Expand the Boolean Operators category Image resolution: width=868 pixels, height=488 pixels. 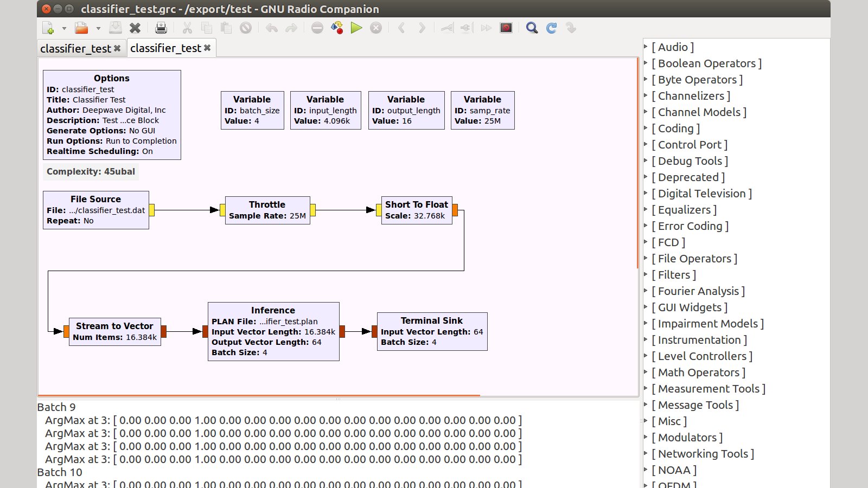(646, 63)
